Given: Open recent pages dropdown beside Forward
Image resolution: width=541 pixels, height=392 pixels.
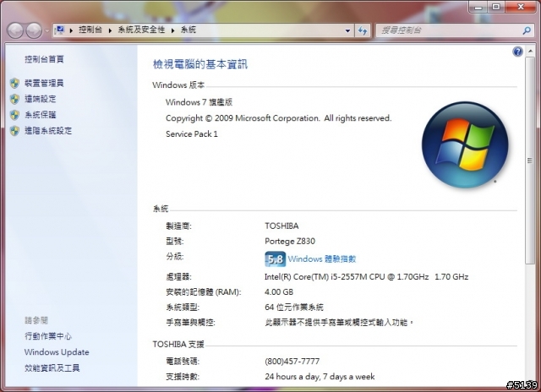Looking at the screenshot, I should pyautogui.click(x=47, y=30).
